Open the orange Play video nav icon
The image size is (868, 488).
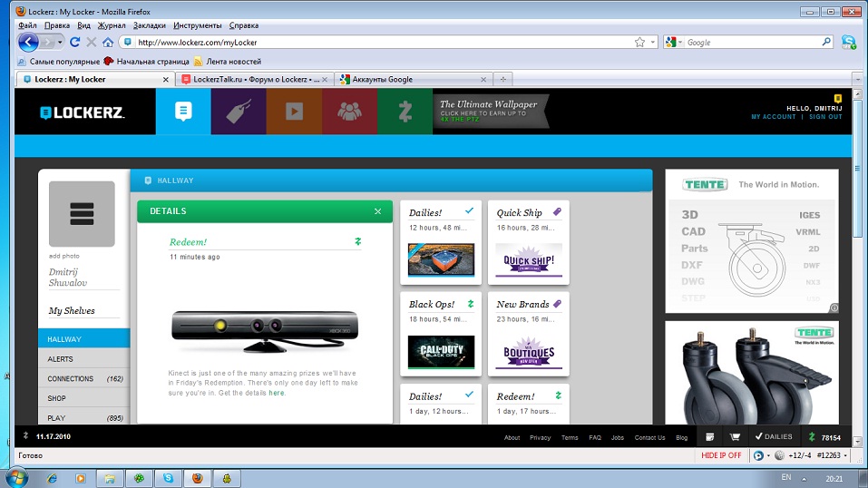pyautogui.click(x=294, y=112)
